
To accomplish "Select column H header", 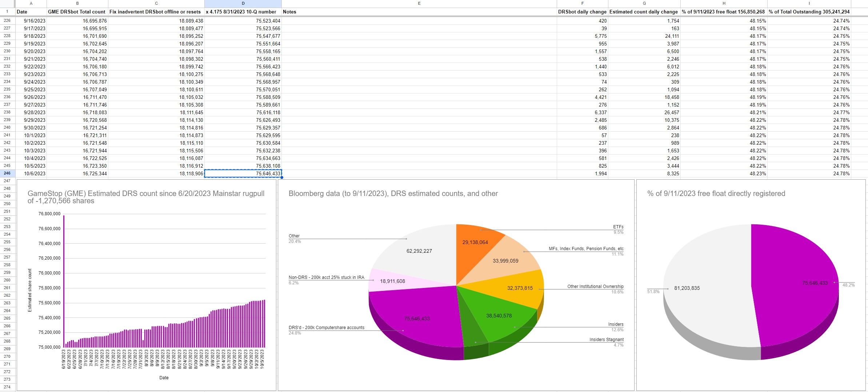I will pos(724,3).
